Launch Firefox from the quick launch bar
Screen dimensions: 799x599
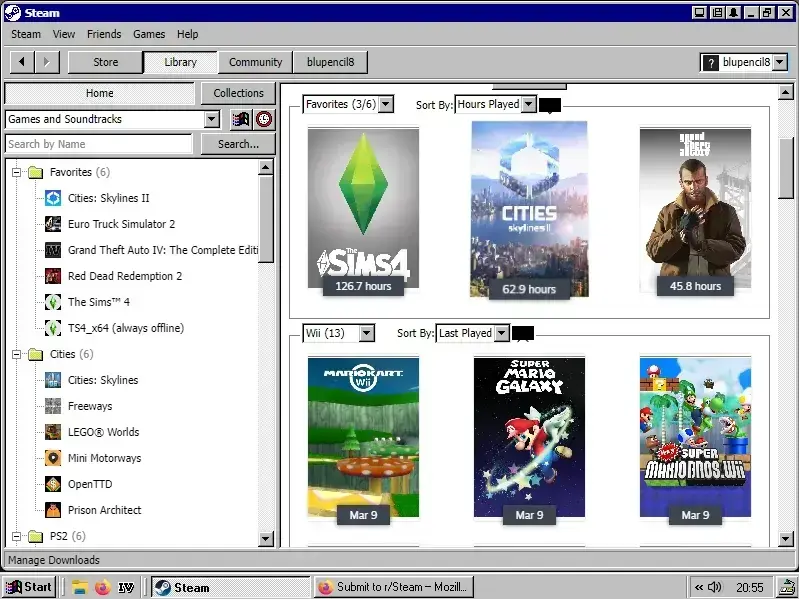click(102, 587)
